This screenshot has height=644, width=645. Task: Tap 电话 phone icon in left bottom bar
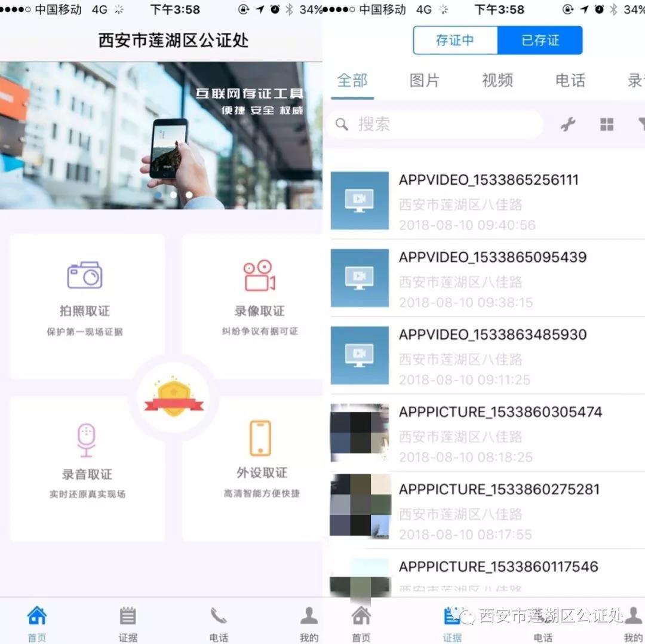pos(219,622)
